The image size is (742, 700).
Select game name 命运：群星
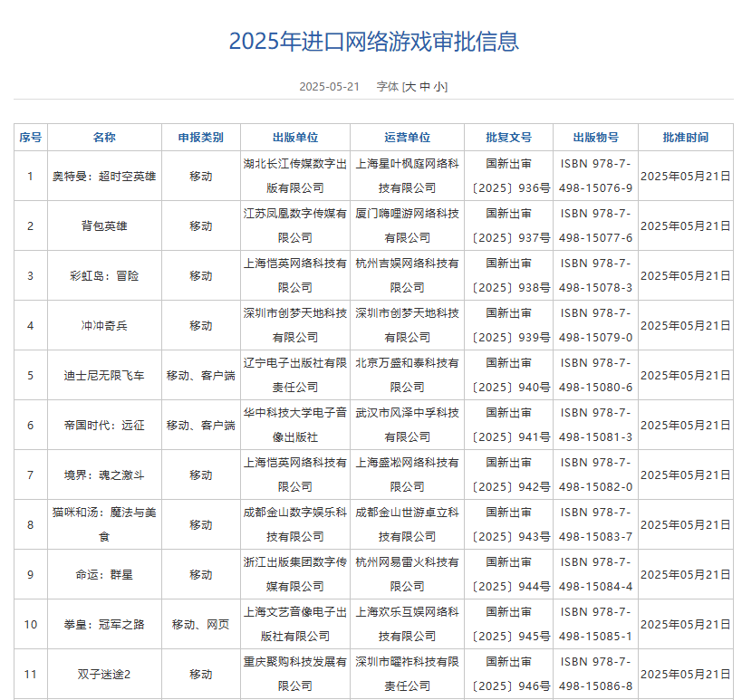[x=104, y=575]
